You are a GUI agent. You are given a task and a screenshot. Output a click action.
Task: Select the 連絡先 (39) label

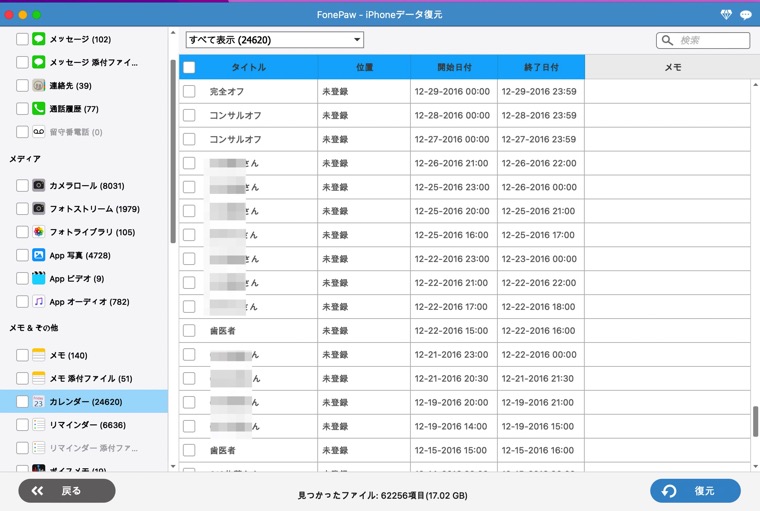[x=70, y=85]
